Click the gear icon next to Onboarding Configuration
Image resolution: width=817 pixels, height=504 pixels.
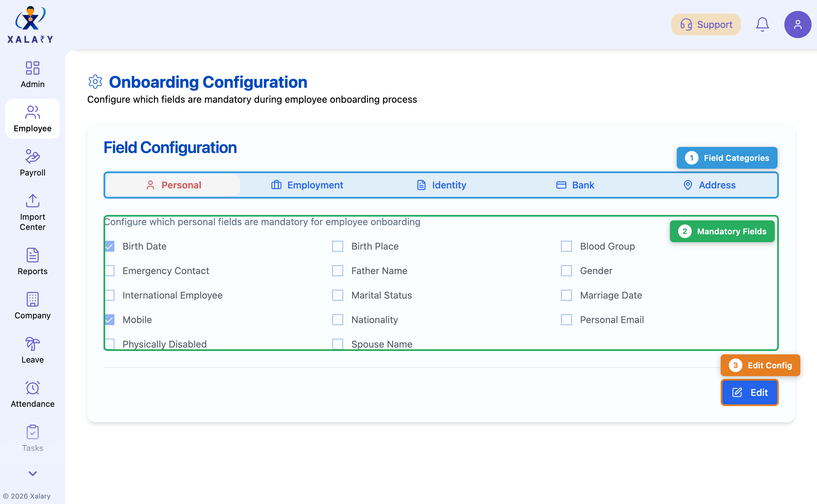95,82
